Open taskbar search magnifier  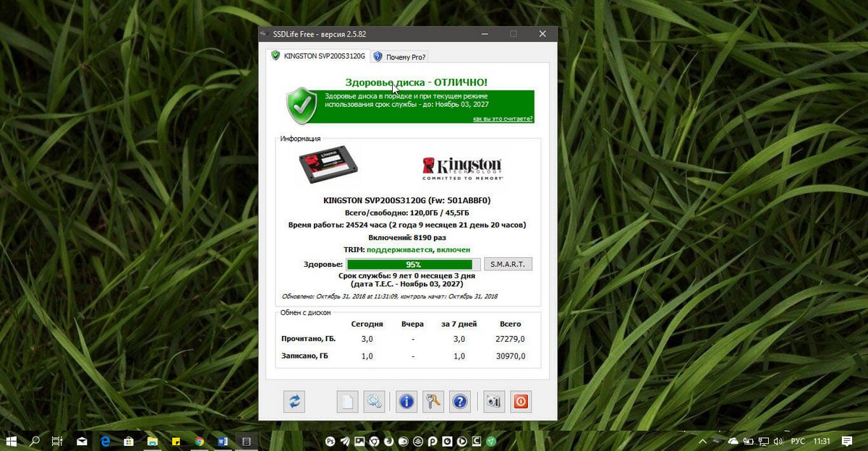click(34, 440)
